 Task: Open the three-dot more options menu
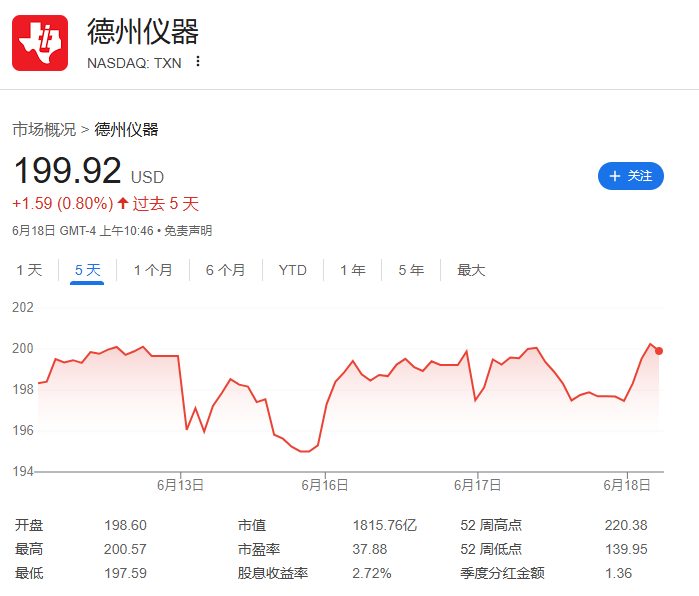[x=198, y=62]
